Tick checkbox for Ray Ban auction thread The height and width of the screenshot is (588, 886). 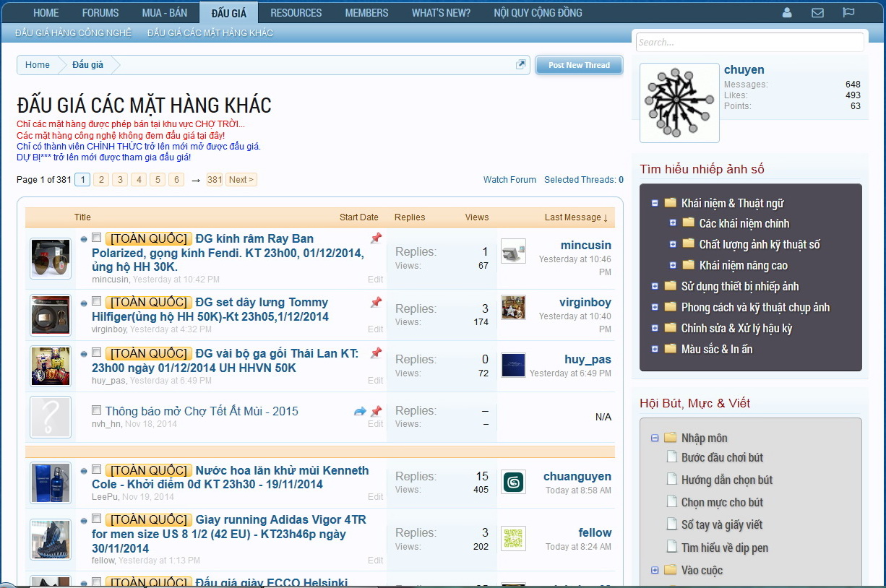[97, 238]
